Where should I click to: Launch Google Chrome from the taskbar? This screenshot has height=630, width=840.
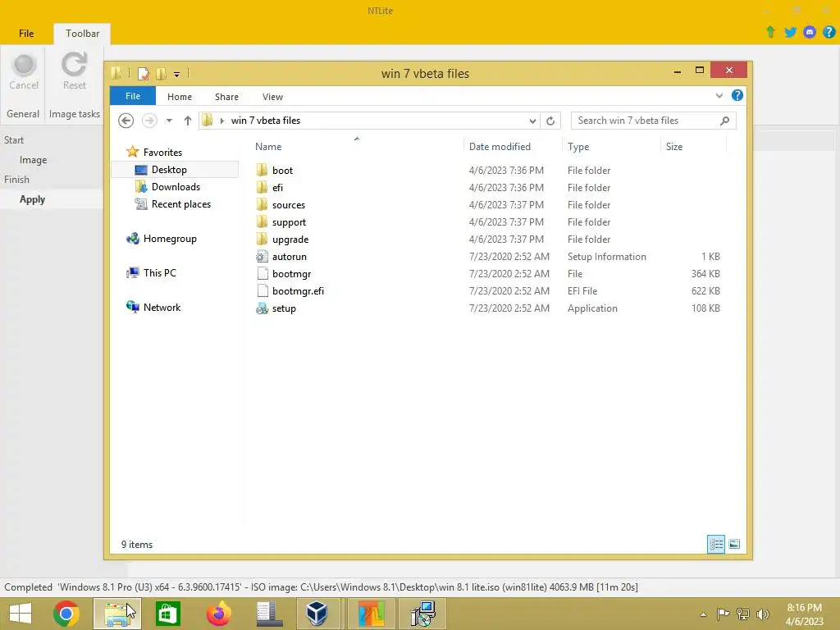(x=66, y=614)
